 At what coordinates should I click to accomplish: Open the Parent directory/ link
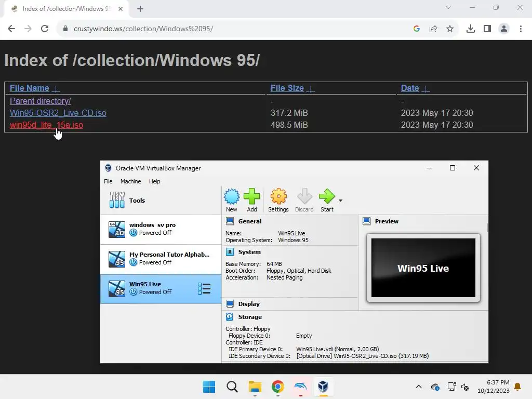pyautogui.click(x=41, y=101)
